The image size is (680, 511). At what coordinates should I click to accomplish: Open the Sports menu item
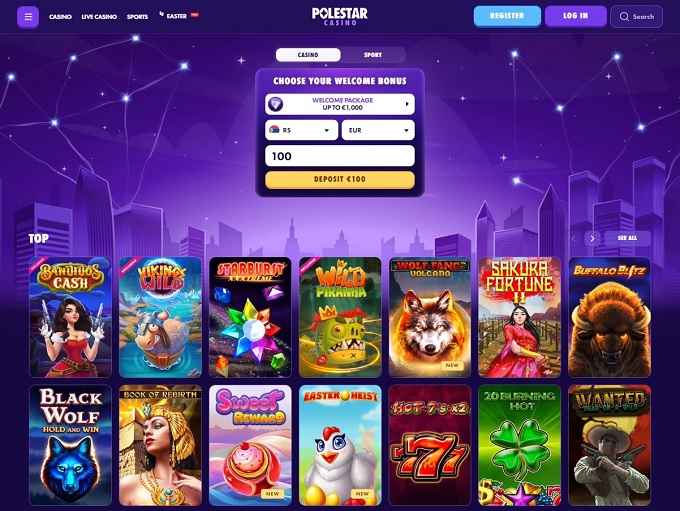[x=137, y=16]
